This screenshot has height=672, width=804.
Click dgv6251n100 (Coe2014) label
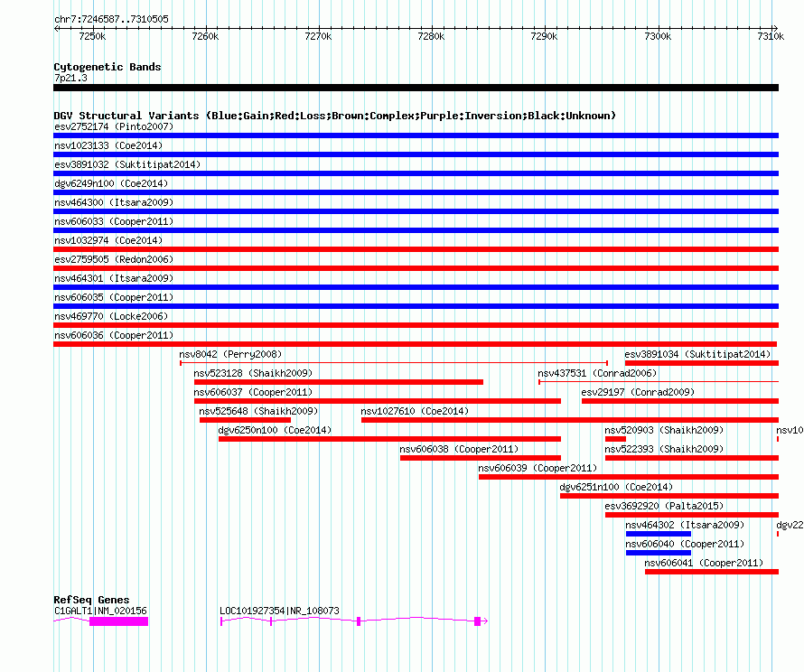tap(616, 487)
